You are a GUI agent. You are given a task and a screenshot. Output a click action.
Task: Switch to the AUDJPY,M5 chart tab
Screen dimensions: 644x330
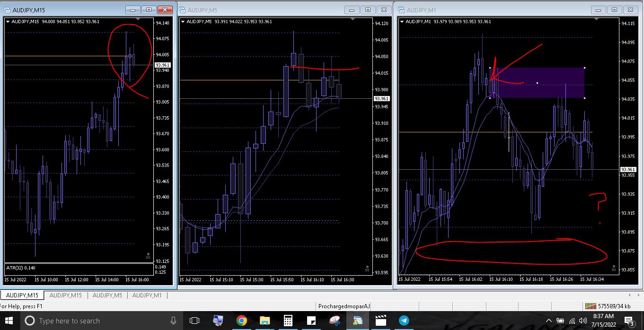tap(107, 295)
